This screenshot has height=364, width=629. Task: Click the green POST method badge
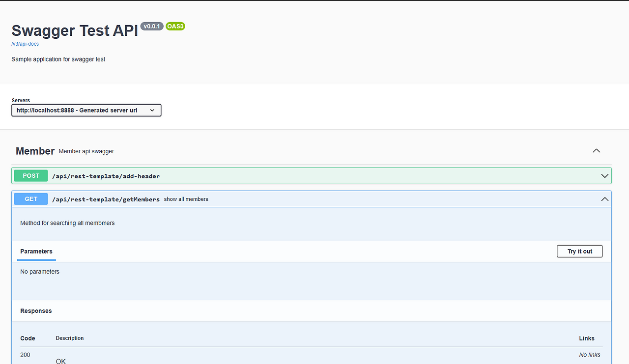point(30,175)
